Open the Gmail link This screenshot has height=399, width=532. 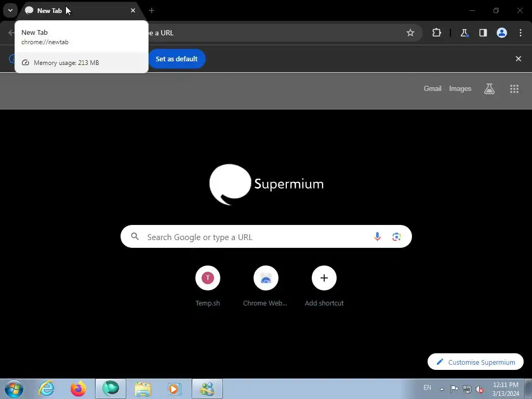coord(432,88)
